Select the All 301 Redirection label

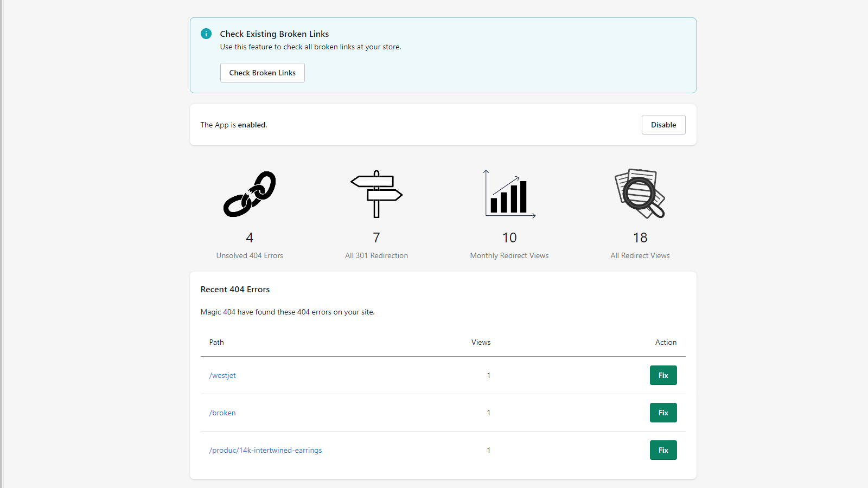(376, 255)
